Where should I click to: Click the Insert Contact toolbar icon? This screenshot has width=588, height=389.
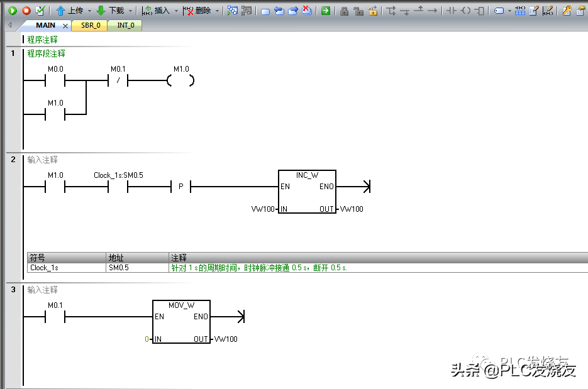click(x=451, y=11)
